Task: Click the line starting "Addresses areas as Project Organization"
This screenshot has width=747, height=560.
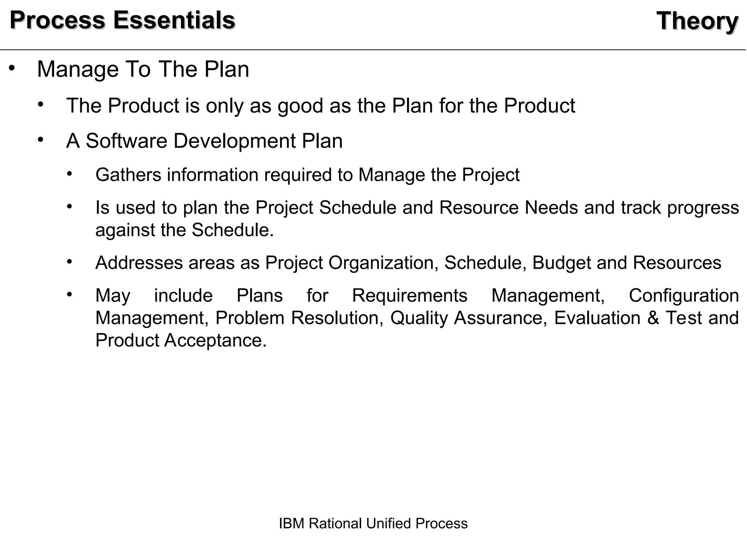Action: click(408, 262)
